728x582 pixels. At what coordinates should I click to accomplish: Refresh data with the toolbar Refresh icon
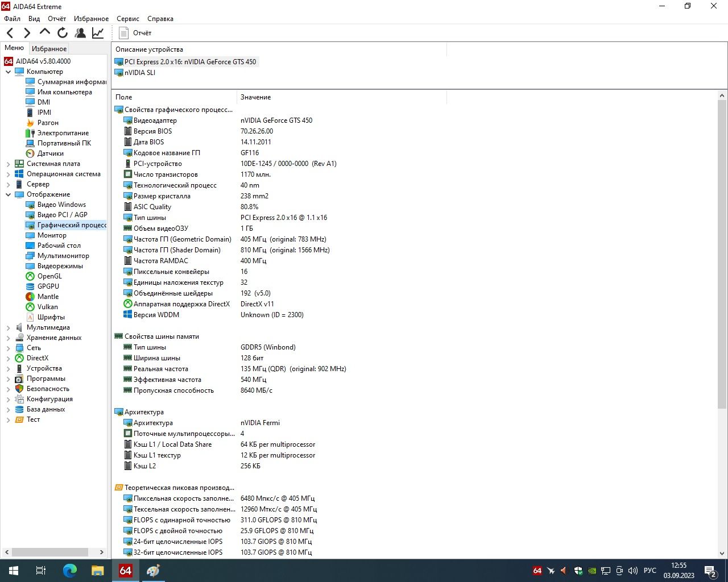[x=63, y=33]
